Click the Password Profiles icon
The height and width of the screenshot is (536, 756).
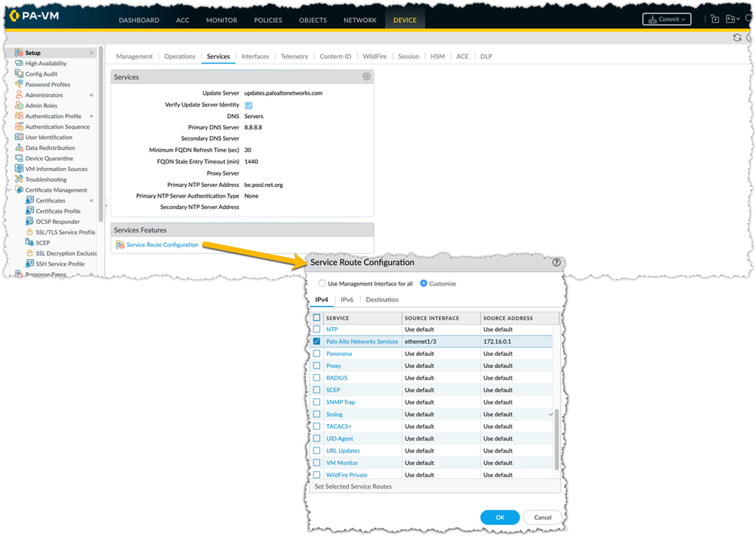(19, 85)
